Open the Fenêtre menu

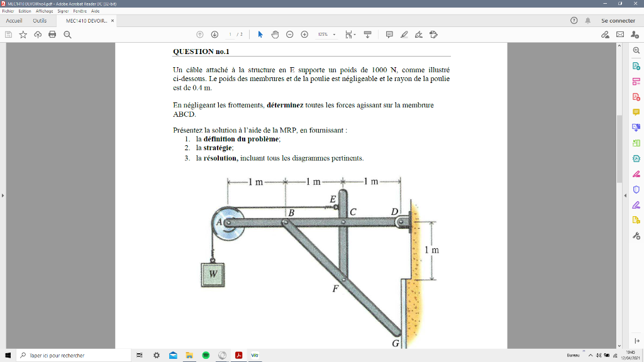80,11
